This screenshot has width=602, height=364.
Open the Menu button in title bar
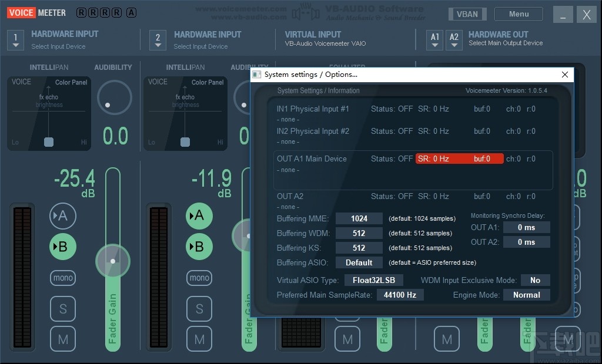[518, 14]
